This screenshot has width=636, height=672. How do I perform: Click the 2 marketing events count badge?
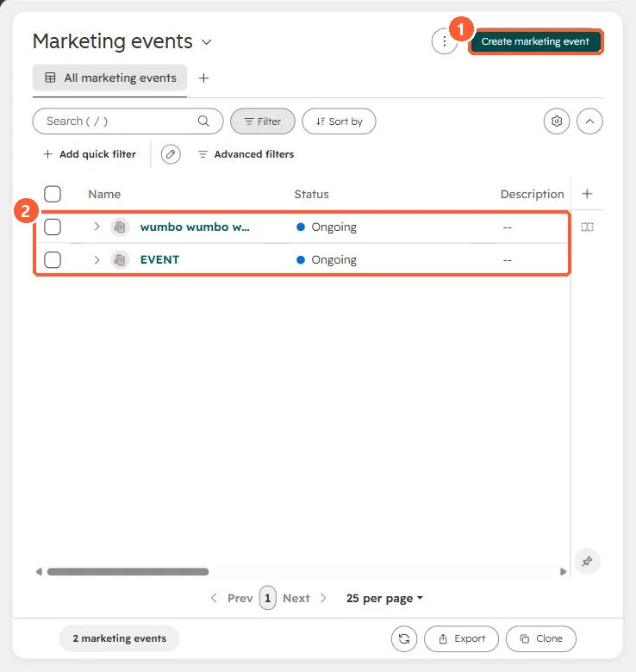coord(119,638)
